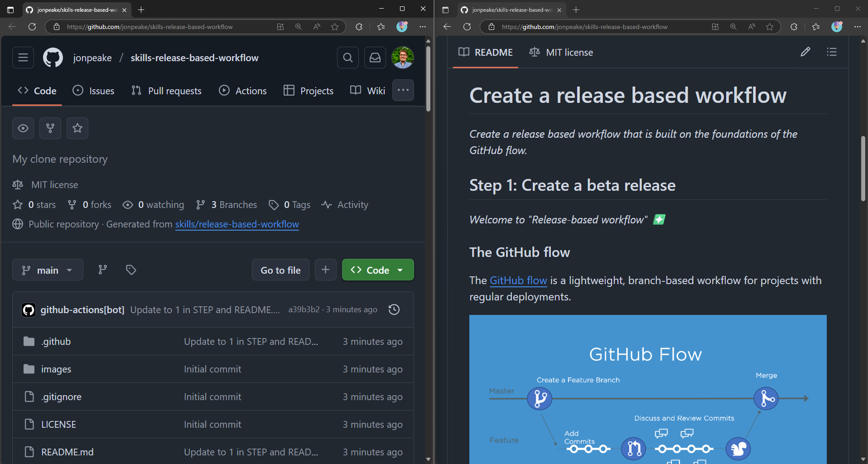Click the read aloud icon in left address bar
This screenshot has height=464, width=868.
point(317,27)
